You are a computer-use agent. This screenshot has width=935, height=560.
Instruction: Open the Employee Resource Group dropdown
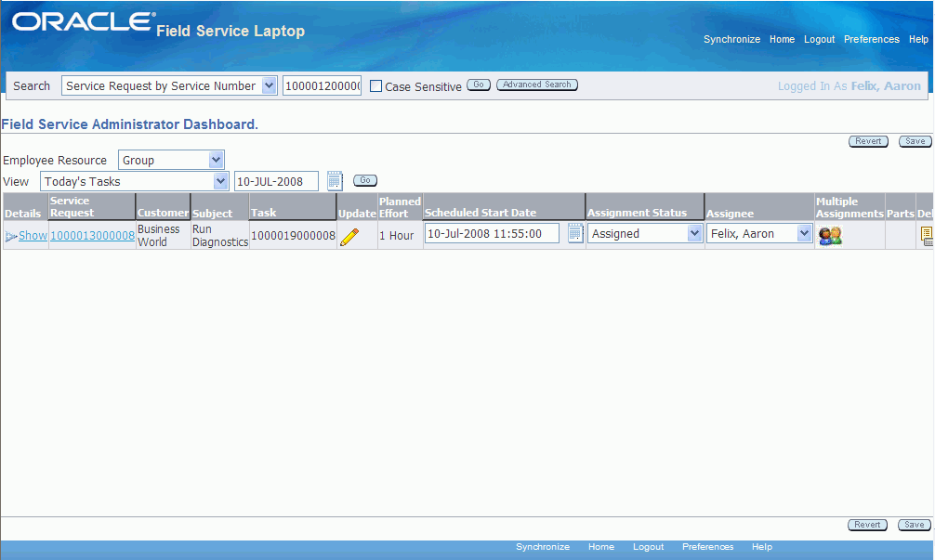tap(171, 160)
